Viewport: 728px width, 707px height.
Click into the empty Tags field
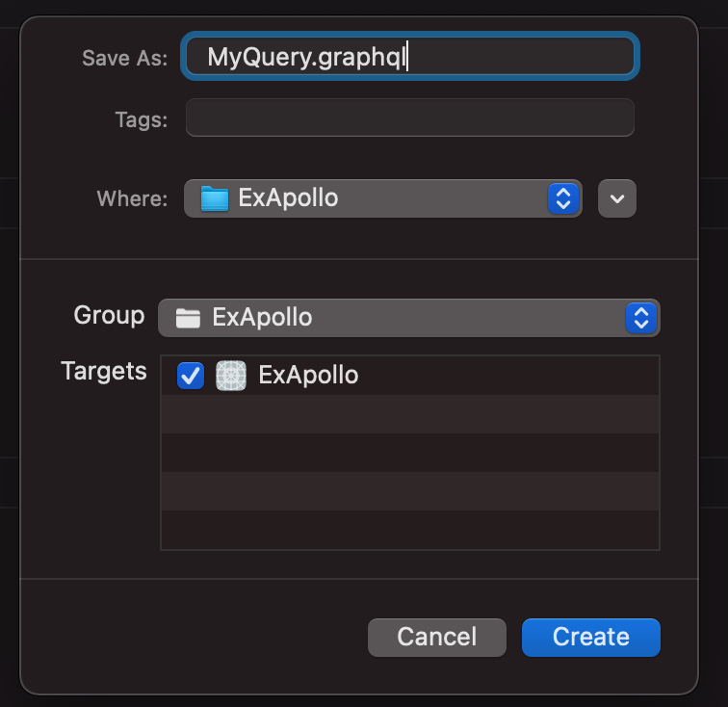point(410,118)
